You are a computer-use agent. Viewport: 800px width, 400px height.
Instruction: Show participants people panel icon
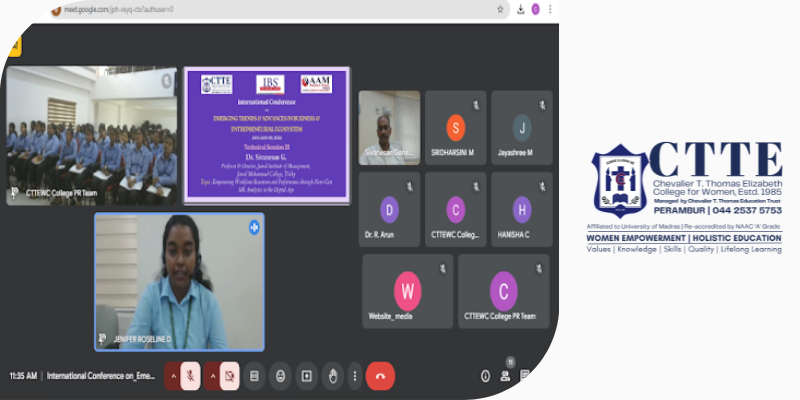point(505,376)
